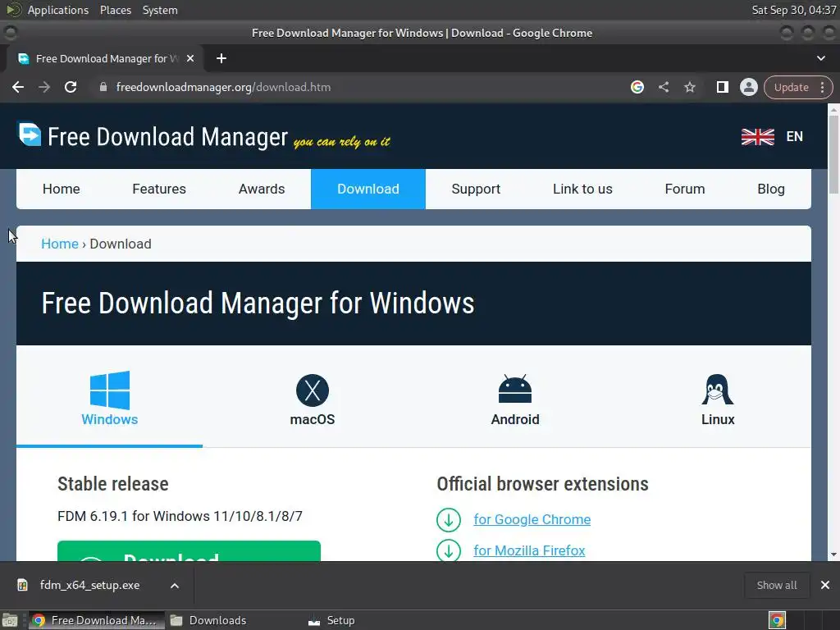Select the Windows logo platform icon
Image resolution: width=840 pixels, height=630 pixels.
coord(110,390)
